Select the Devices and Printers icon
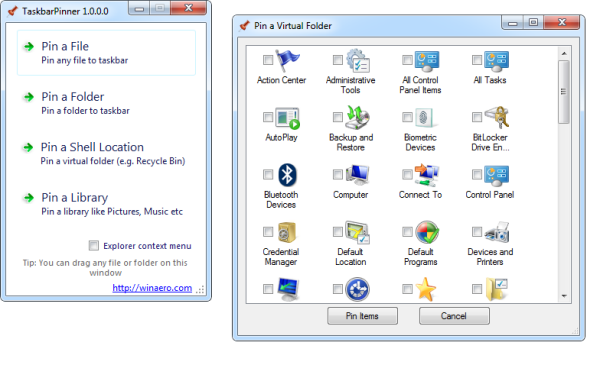Screen dimensions: 600x365 pyautogui.click(x=497, y=232)
